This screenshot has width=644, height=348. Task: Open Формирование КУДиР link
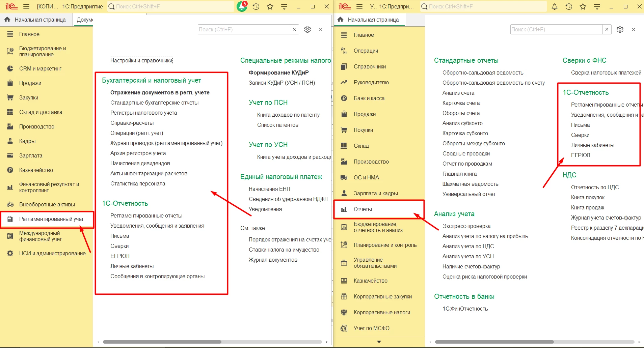pos(279,72)
